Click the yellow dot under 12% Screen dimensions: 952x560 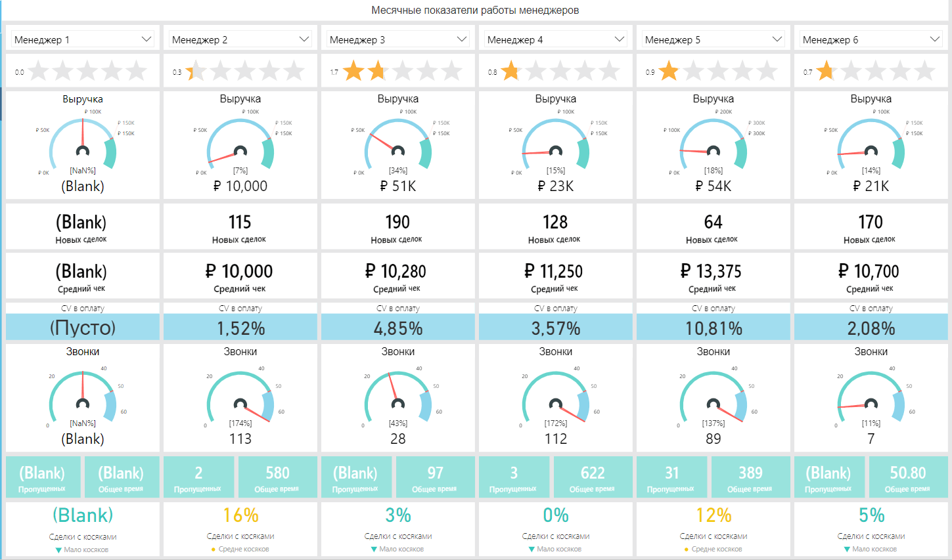(x=687, y=549)
